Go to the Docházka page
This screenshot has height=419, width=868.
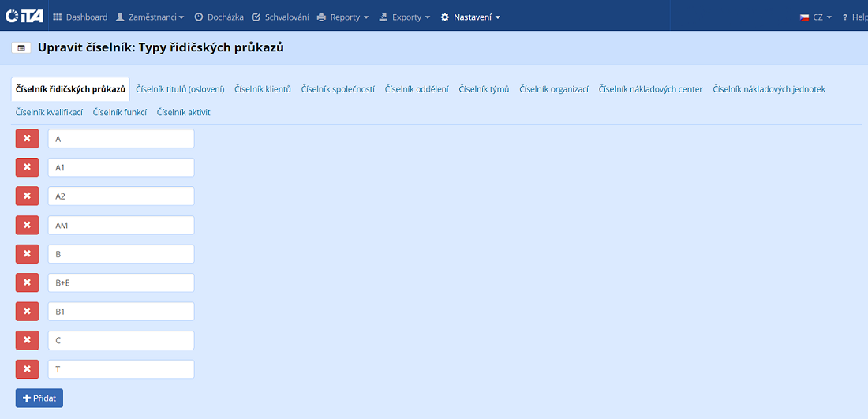219,17
